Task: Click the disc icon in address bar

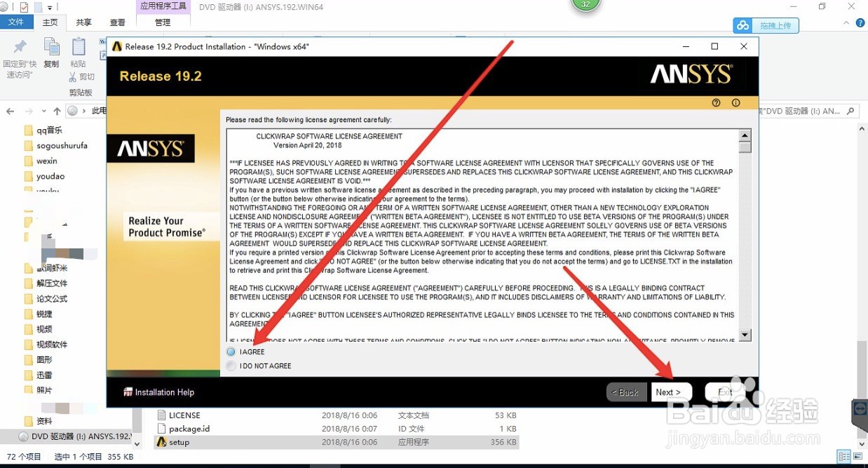Action: pyautogui.click(x=72, y=111)
